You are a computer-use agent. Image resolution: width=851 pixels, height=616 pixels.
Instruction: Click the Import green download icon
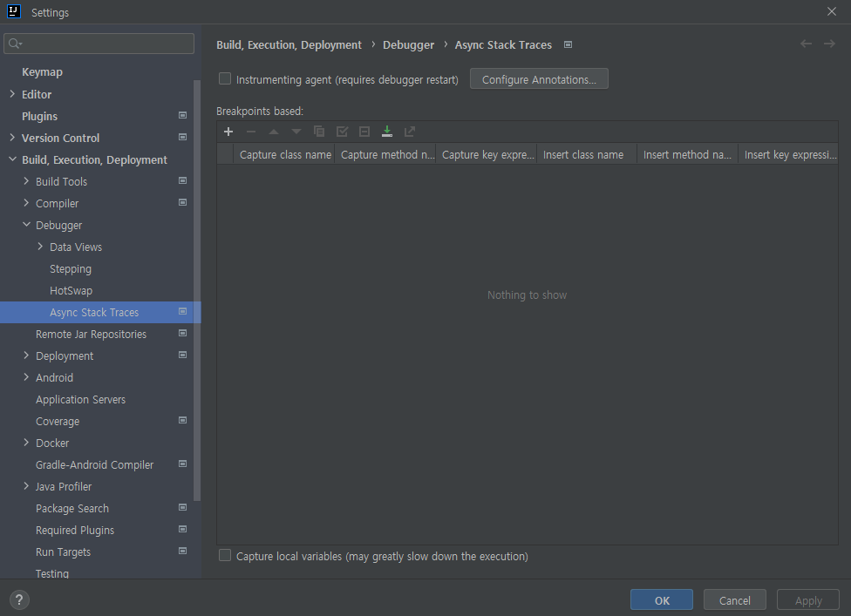coord(387,132)
